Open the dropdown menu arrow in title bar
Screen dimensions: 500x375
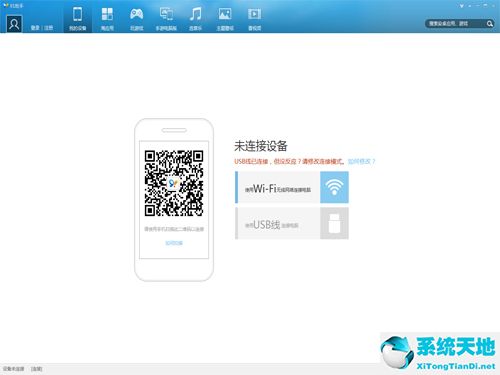[462, 6]
